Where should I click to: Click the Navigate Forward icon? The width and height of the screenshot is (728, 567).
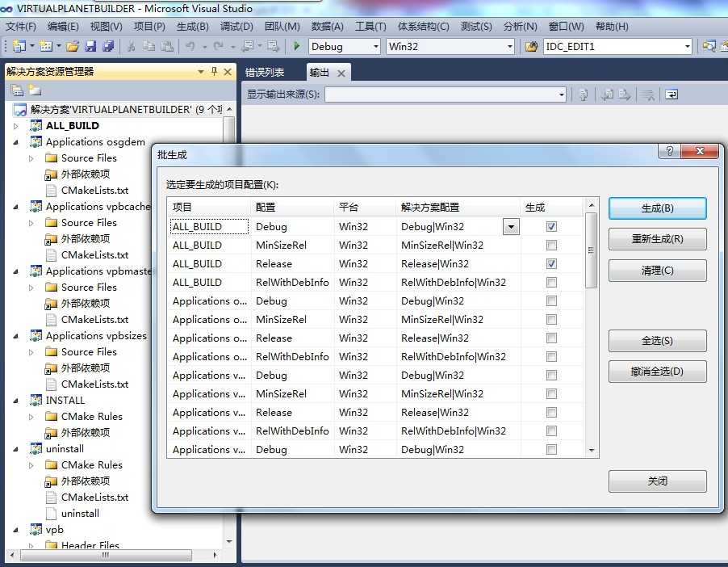(x=274, y=46)
